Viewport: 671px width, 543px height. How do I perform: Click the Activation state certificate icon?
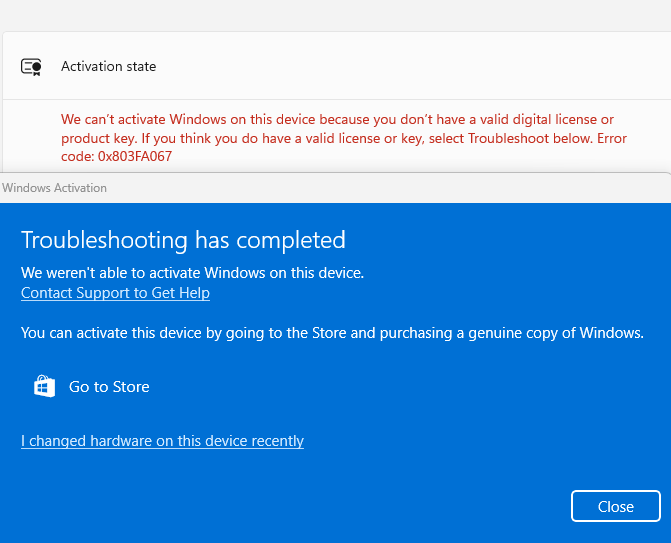click(31, 67)
